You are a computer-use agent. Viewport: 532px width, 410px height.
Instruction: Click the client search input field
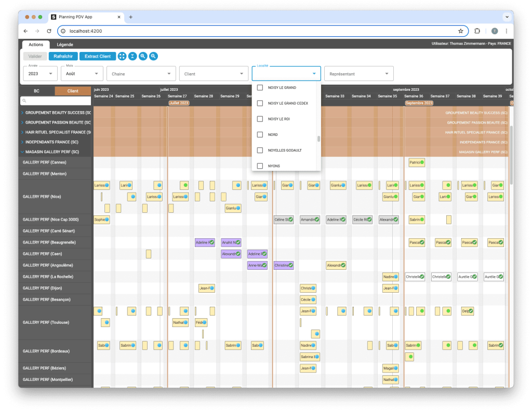[x=56, y=101]
